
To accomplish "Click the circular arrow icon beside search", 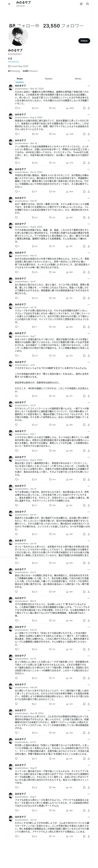I will coord(81,4).
